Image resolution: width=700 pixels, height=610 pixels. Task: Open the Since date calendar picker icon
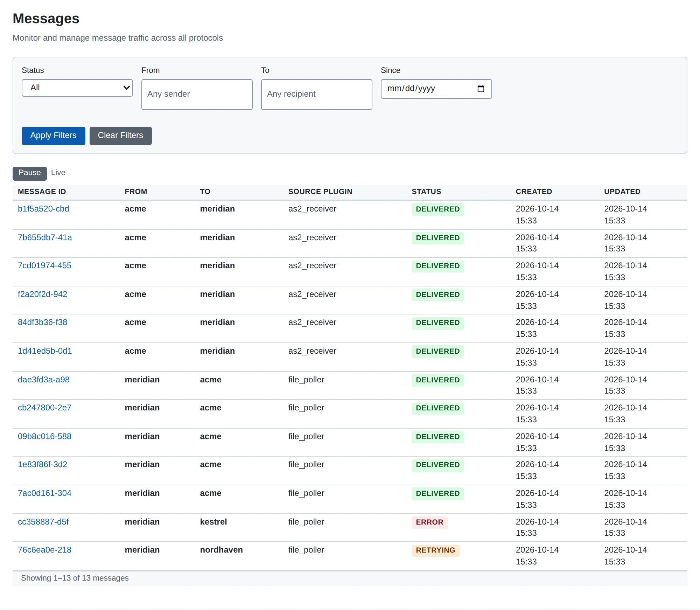481,89
